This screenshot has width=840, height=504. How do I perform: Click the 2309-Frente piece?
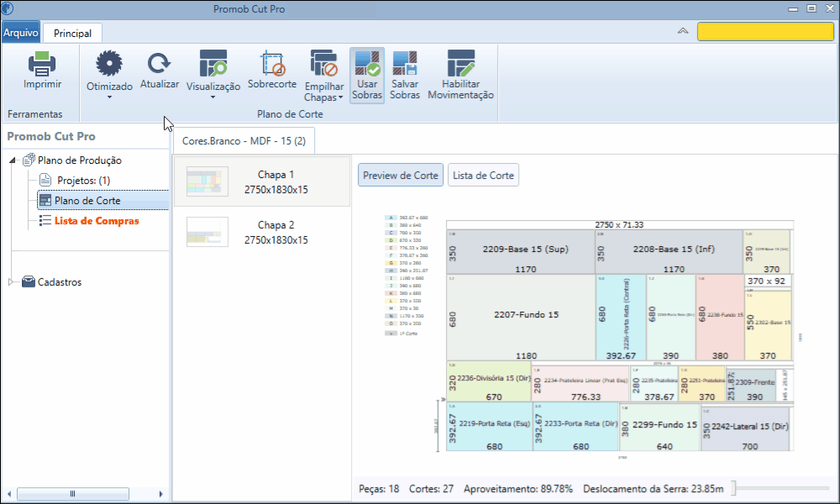click(751, 385)
